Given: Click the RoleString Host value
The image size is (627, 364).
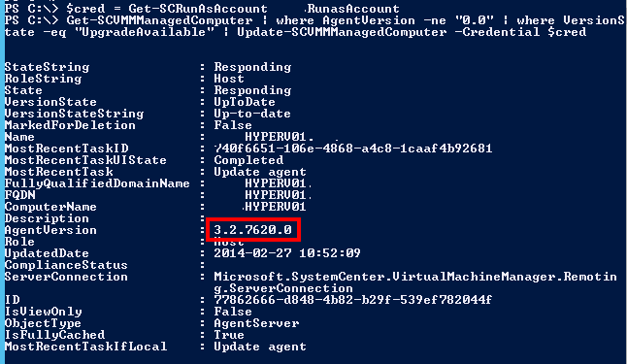Looking at the screenshot, I should coord(229,79).
